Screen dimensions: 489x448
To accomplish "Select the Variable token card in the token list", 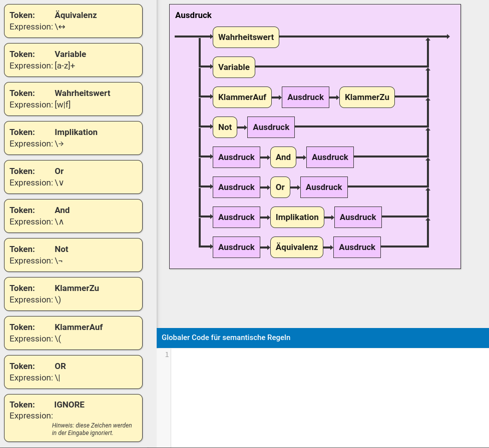I will [x=73, y=60].
